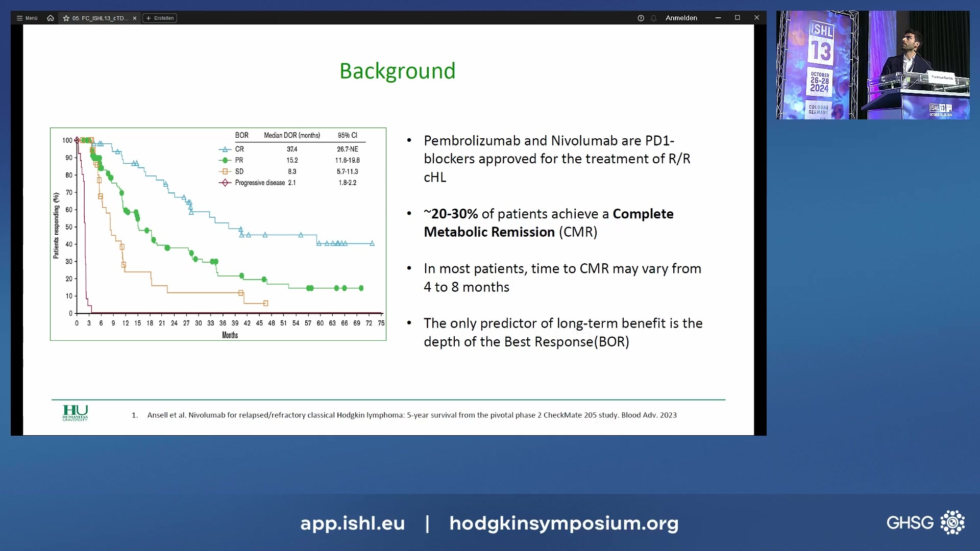Click the Humanitas University logo on the slide

[x=75, y=413]
